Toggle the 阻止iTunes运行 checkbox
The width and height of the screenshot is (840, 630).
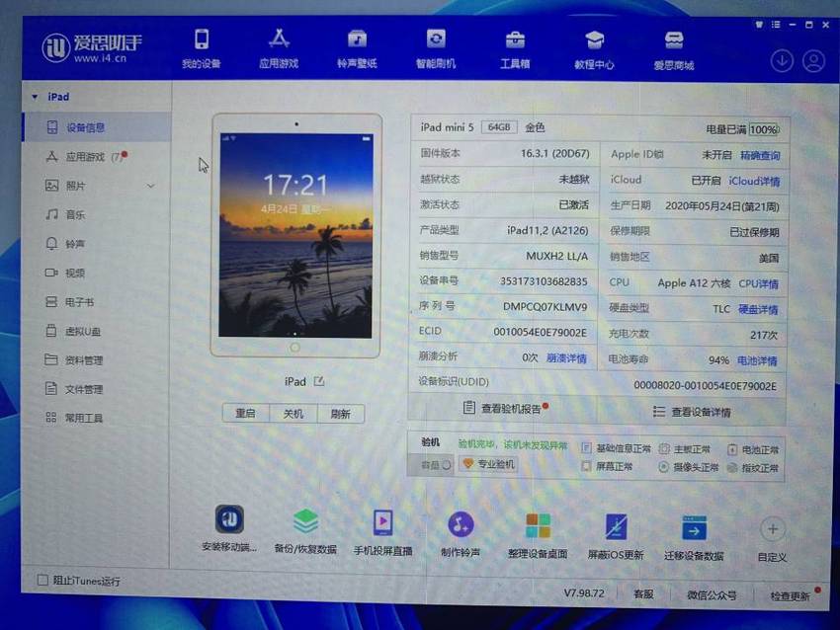pyautogui.click(x=42, y=580)
